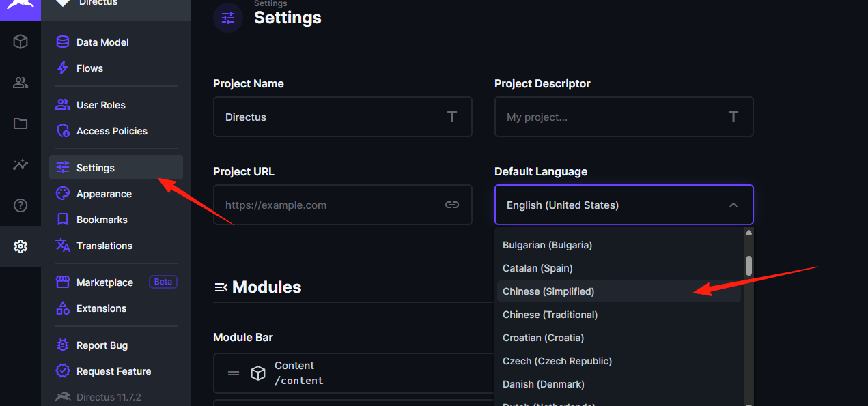Open the Insights module icon
The image size is (868, 406).
click(20, 164)
